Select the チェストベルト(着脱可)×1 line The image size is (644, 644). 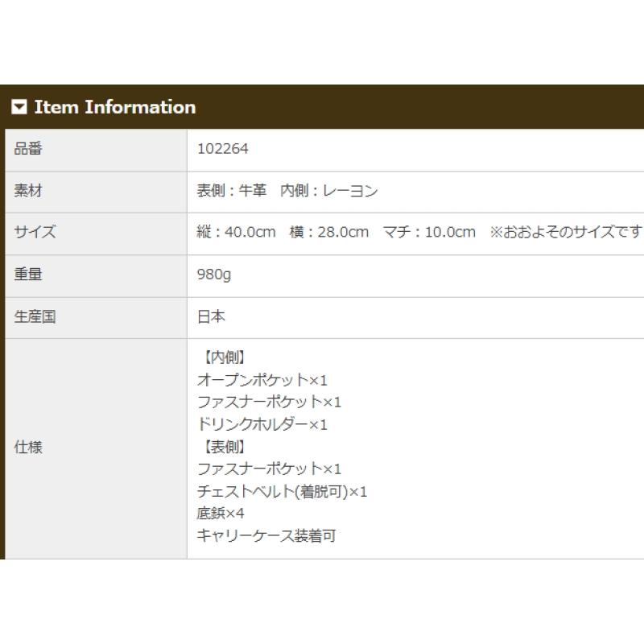coord(282,492)
